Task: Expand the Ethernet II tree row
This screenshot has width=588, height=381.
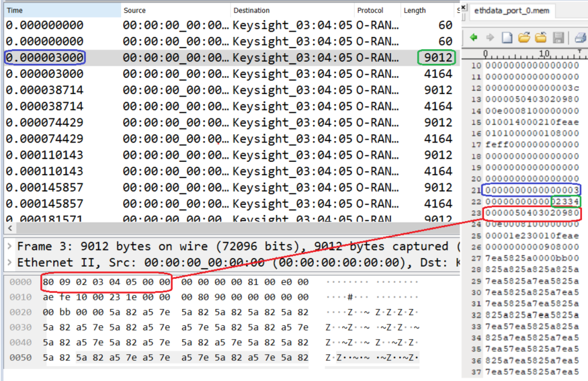Action: coord(8,262)
